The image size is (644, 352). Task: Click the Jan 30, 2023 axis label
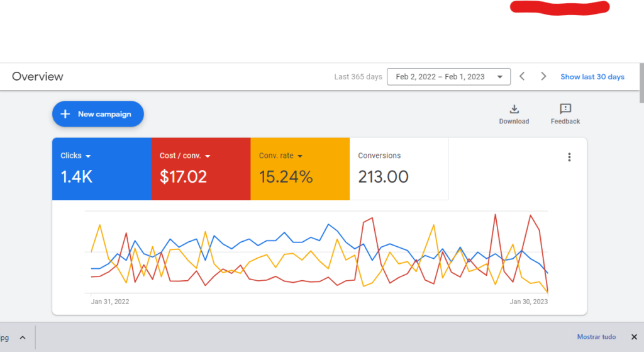pyautogui.click(x=528, y=302)
